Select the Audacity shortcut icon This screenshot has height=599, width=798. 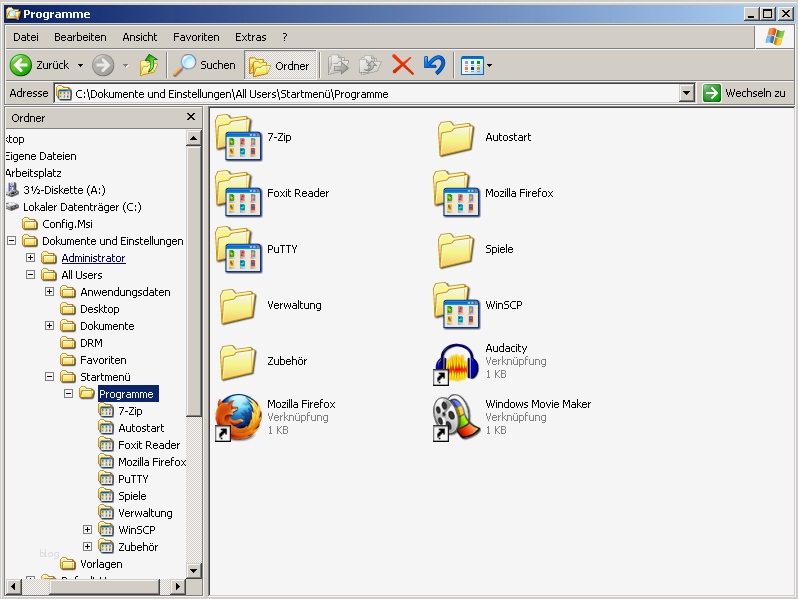457,362
